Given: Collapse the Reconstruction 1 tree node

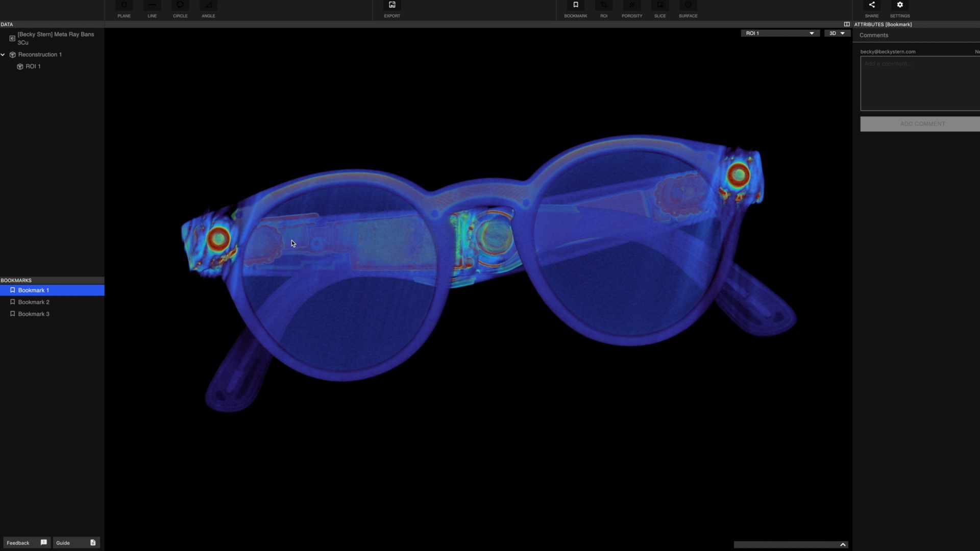Looking at the screenshot, I should [x=3, y=55].
